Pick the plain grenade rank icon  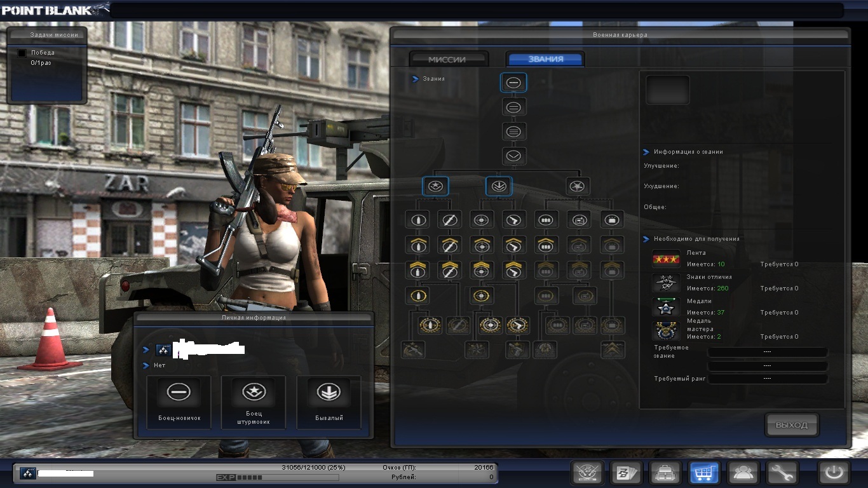coord(418,220)
